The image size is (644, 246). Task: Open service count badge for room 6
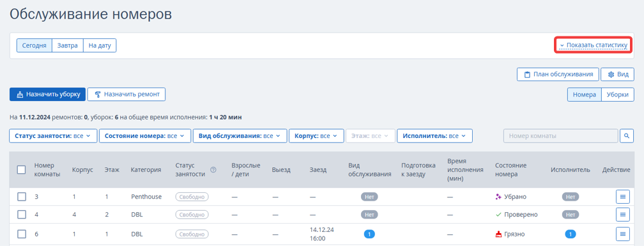coord(369,234)
